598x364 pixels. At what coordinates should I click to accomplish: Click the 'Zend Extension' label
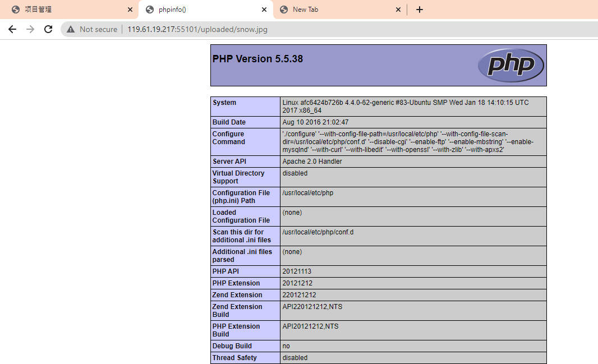[237, 295]
